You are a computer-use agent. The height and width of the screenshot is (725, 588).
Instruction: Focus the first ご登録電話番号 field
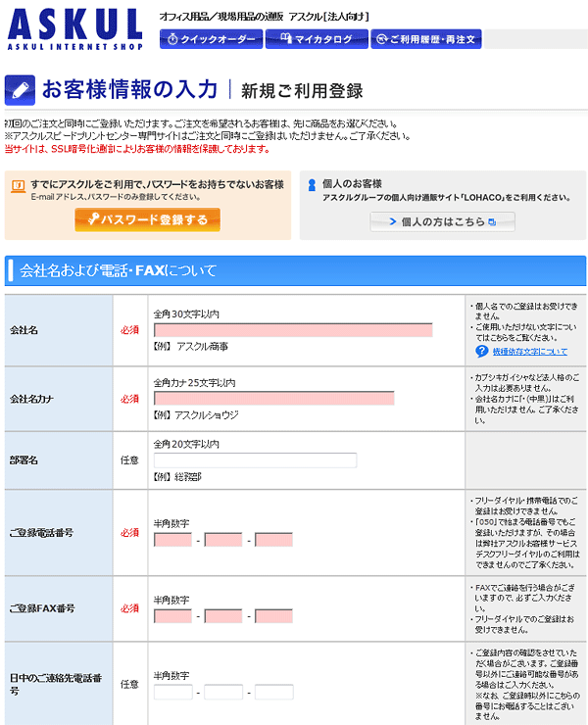[172, 540]
